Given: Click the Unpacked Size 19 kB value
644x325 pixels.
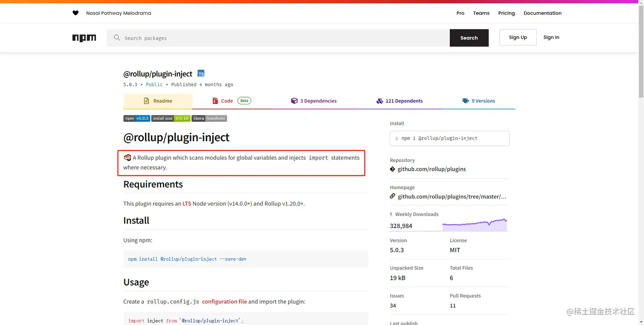Looking at the screenshot, I should (397, 278).
